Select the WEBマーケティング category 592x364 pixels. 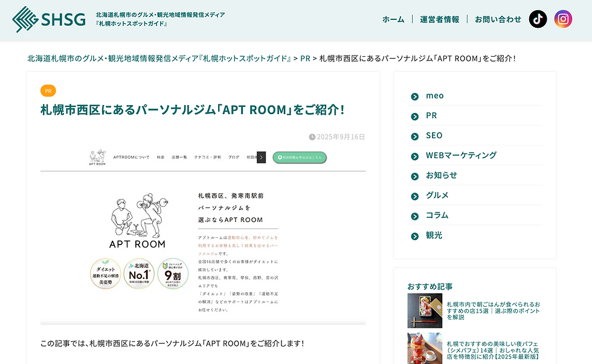(461, 155)
